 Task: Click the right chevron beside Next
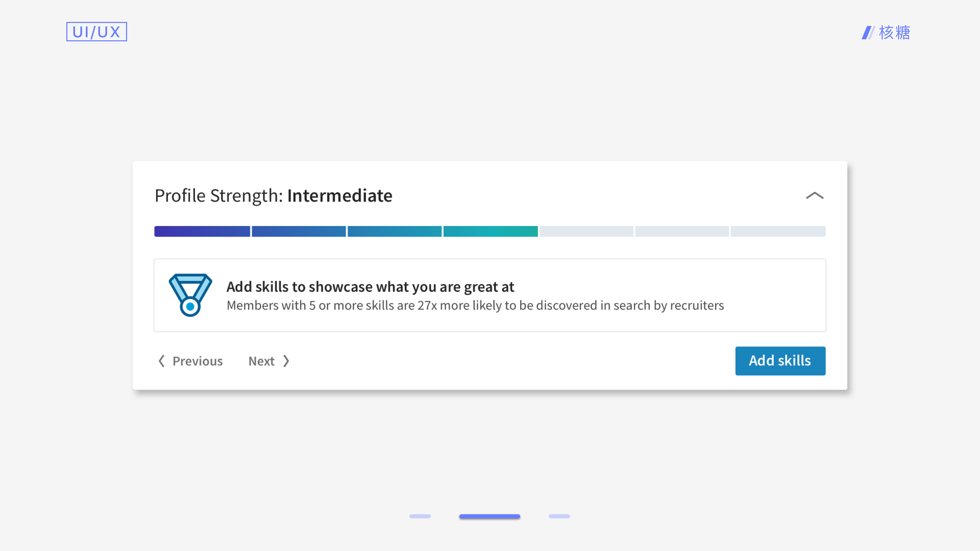[286, 361]
